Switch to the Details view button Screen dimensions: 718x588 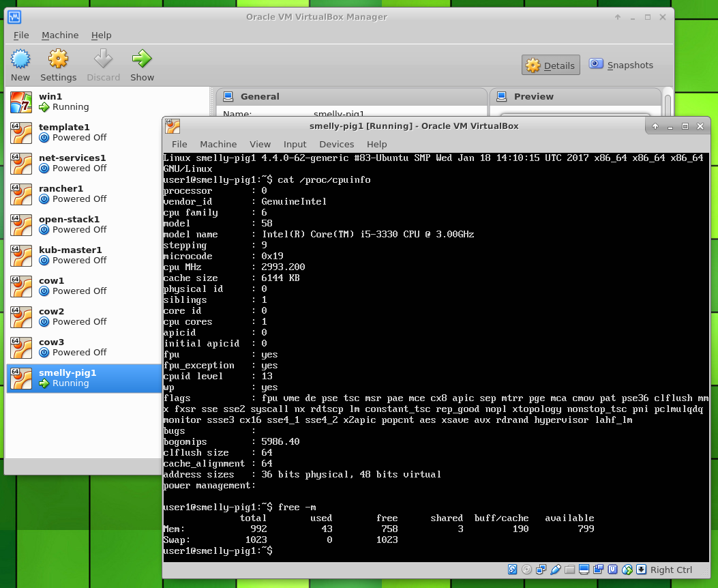click(551, 65)
